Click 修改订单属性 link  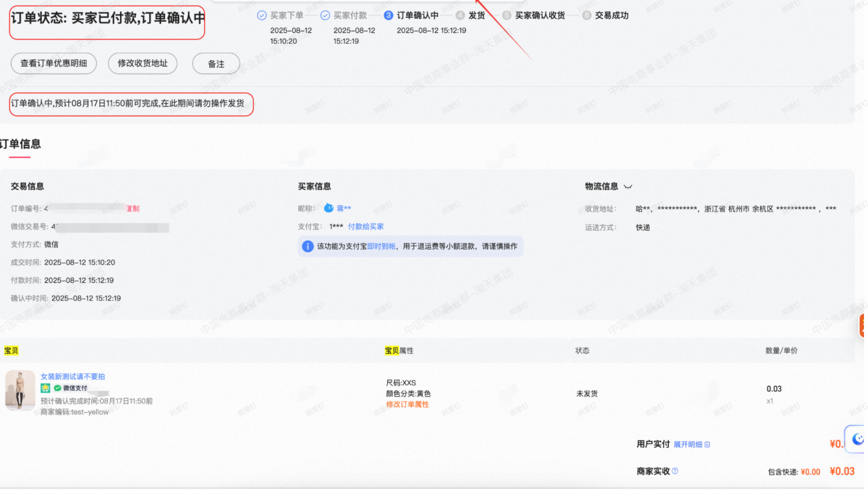pos(407,404)
